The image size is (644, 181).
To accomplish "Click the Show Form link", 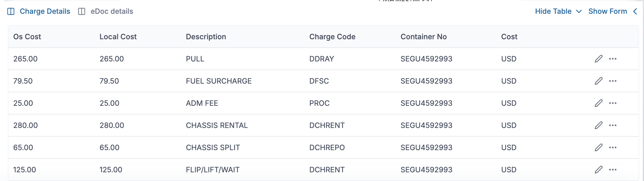I will [x=607, y=11].
